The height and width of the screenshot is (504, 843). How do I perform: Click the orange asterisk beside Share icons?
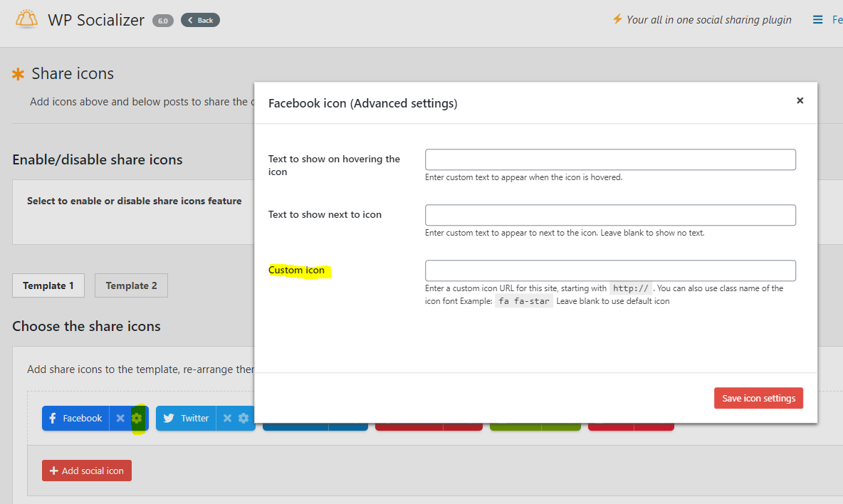point(19,74)
